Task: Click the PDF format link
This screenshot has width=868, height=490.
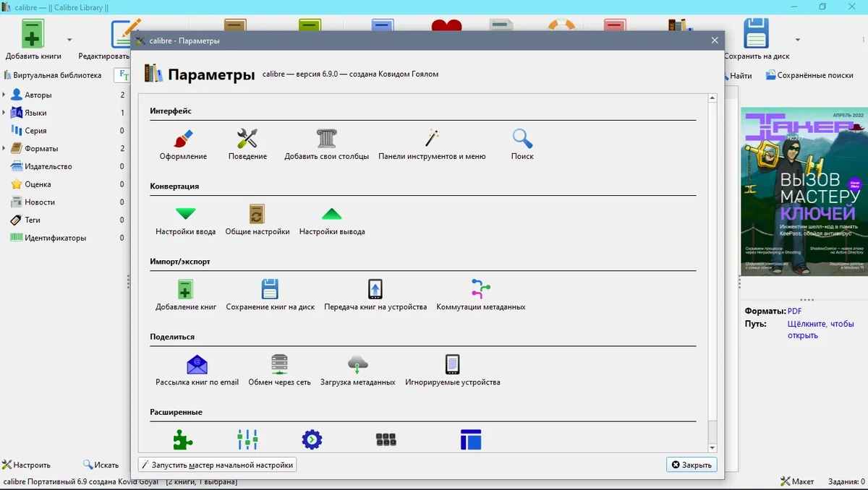Action: 794,311
